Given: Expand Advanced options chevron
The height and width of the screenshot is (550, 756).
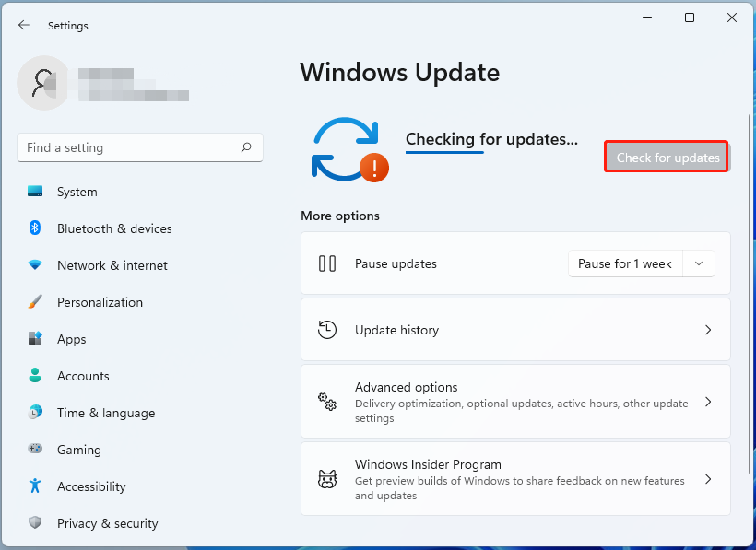Looking at the screenshot, I should (708, 402).
